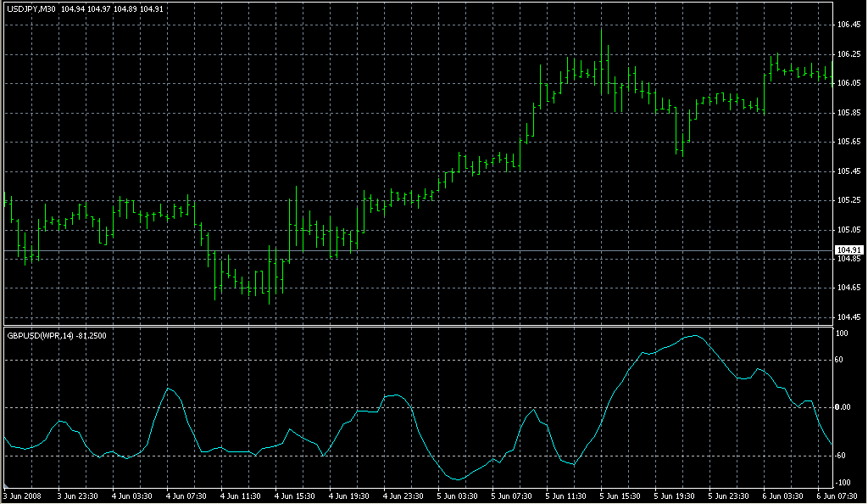Click the 4 Jun 11:30 time label
The height and width of the screenshot is (504, 868).
[x=240, y=496]
